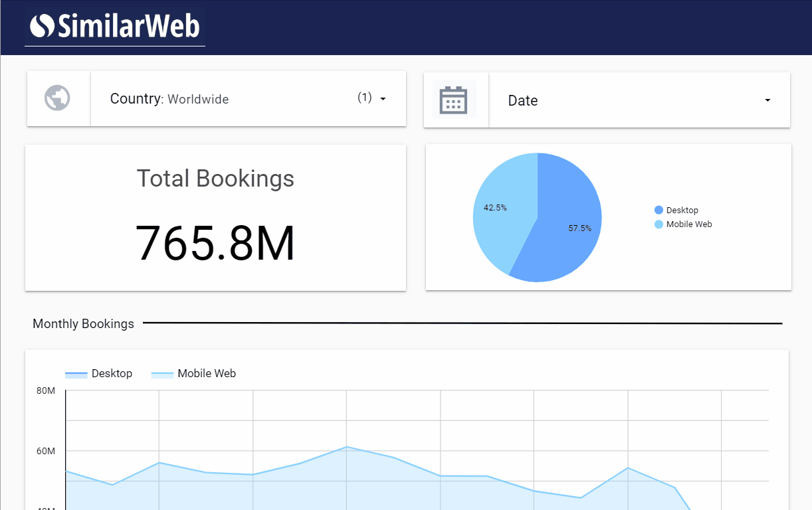812x510 pixels.
Task: Toggle the Desktop series in the Monthly Bookings legend
Action: (100, 373)
